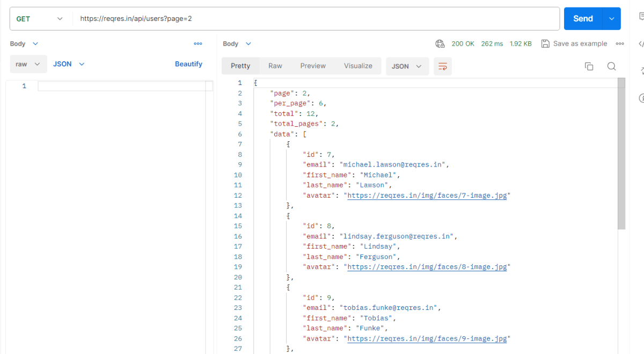Click the network globe icon

tap(440, 44)
